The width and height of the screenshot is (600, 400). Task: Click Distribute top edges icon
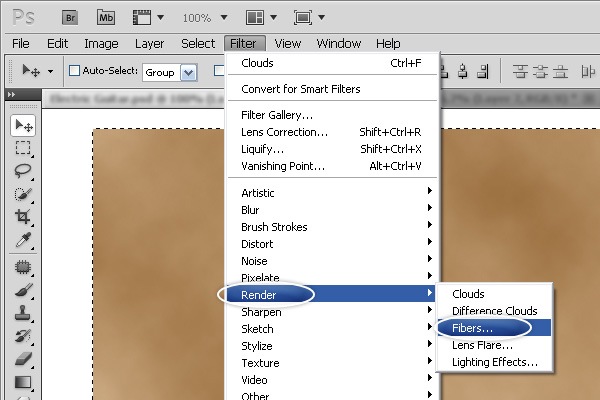520,71
